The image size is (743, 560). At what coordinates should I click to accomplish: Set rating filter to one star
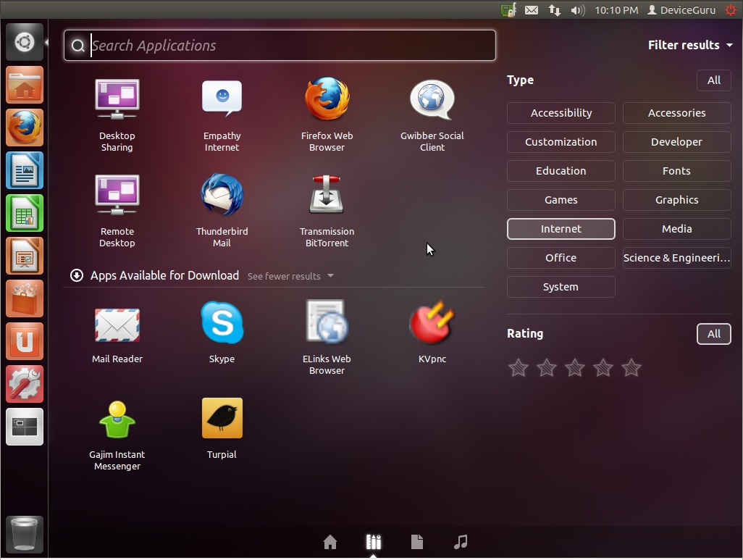click(x=519, y=367)
